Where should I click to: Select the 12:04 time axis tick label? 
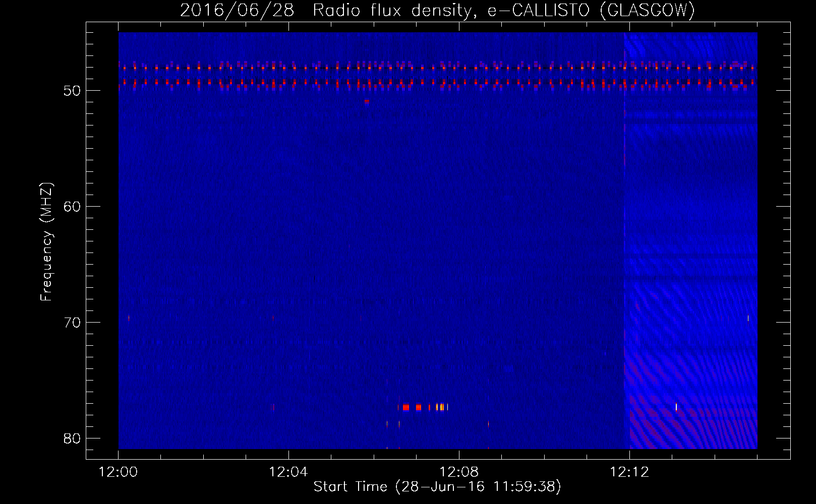288,472
